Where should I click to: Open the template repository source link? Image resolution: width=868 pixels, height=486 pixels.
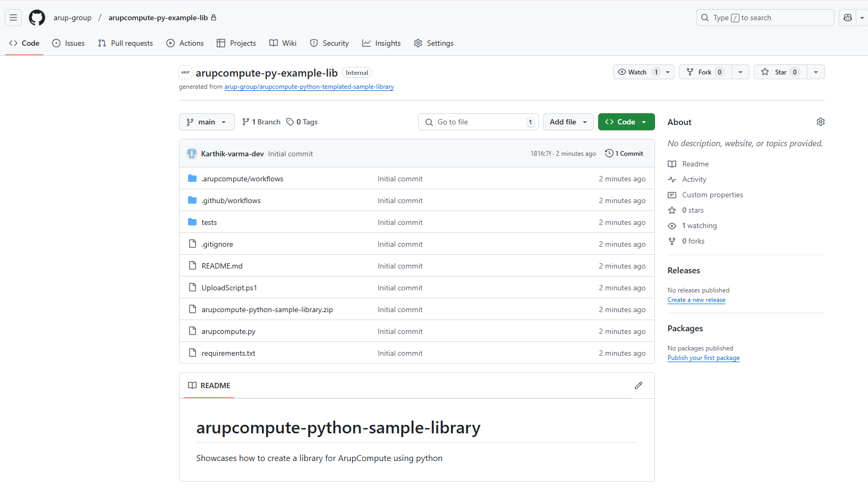tap(309, 87)
